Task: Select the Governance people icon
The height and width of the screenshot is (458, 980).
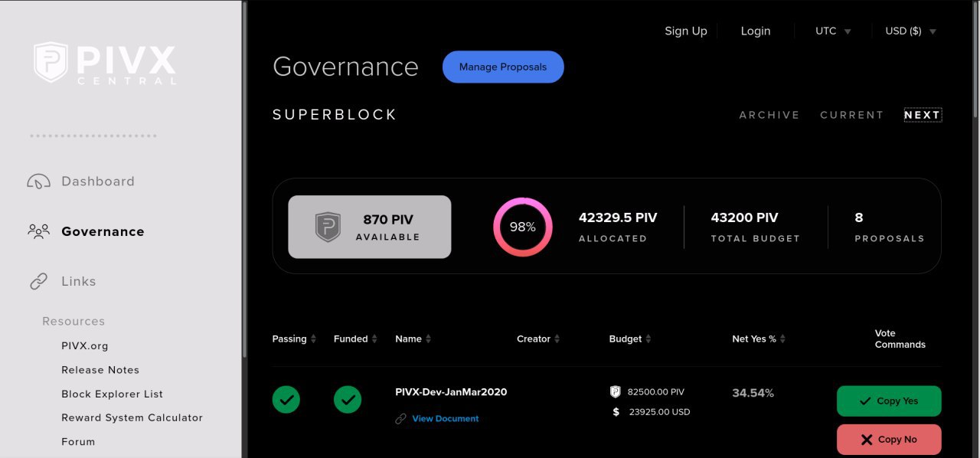Action: coord(38,231)
